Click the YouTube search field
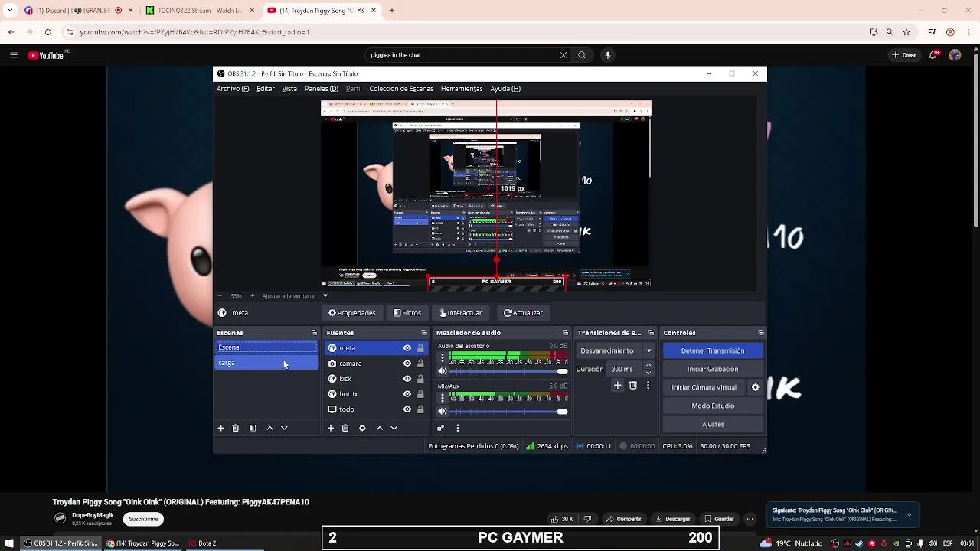 (x=462, y=55)
